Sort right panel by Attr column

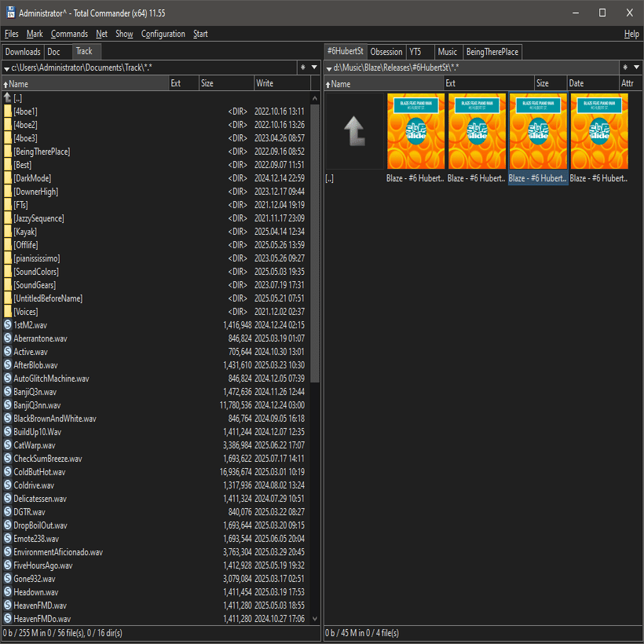click(630, 83)
